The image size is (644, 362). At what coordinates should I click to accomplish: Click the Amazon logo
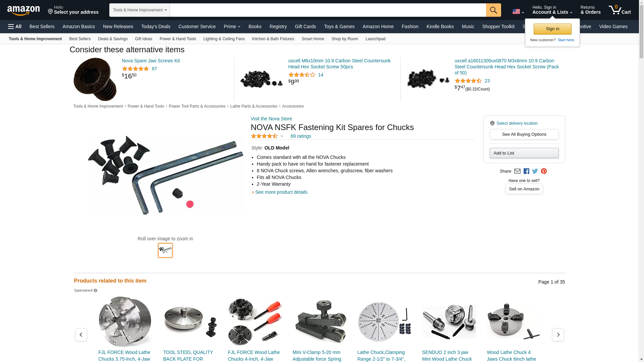[x=23, y=10]
